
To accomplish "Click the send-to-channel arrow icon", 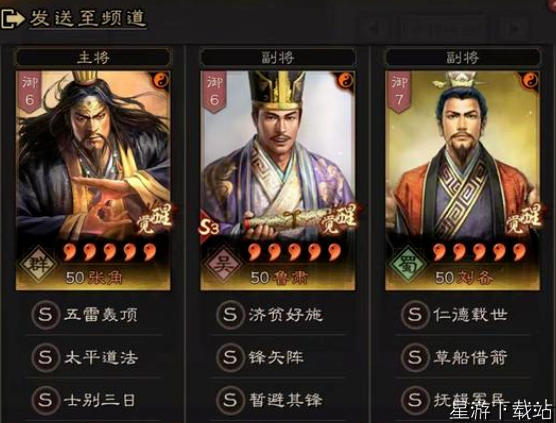I will click(x=12, y=19).
